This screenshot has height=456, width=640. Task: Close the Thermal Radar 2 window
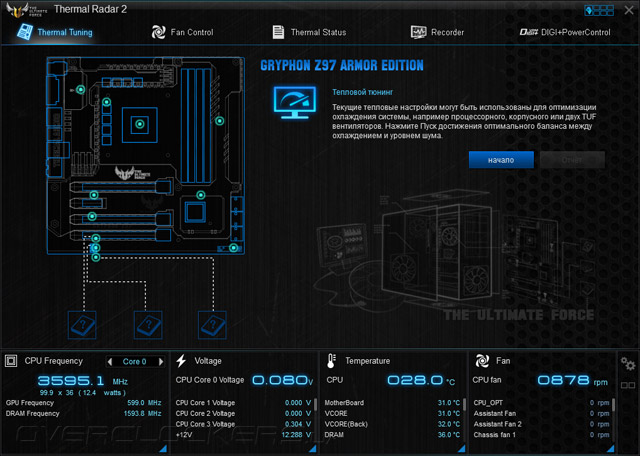pos(629,10)
